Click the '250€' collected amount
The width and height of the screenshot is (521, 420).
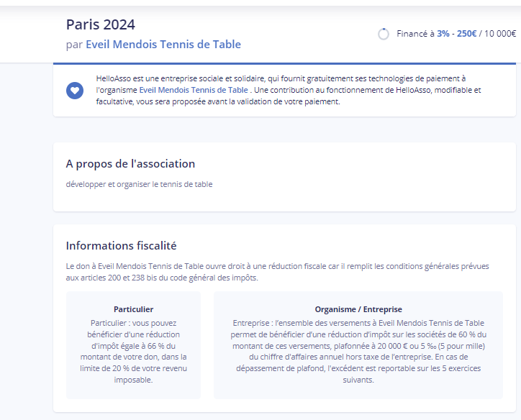coord(466,34)
